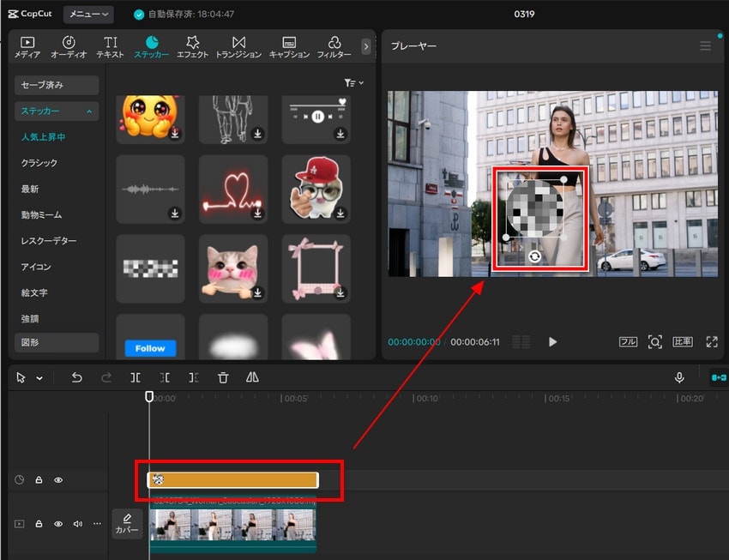Play the preview video
Viewport: 729px width, 560px height.
[552, 342]
